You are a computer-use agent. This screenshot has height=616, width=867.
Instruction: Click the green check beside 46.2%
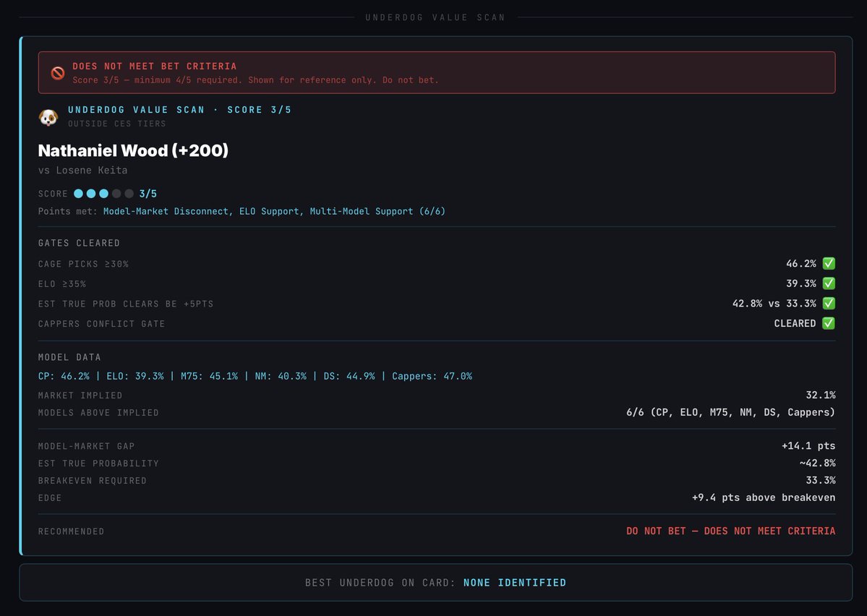click(x=828, y=263)
